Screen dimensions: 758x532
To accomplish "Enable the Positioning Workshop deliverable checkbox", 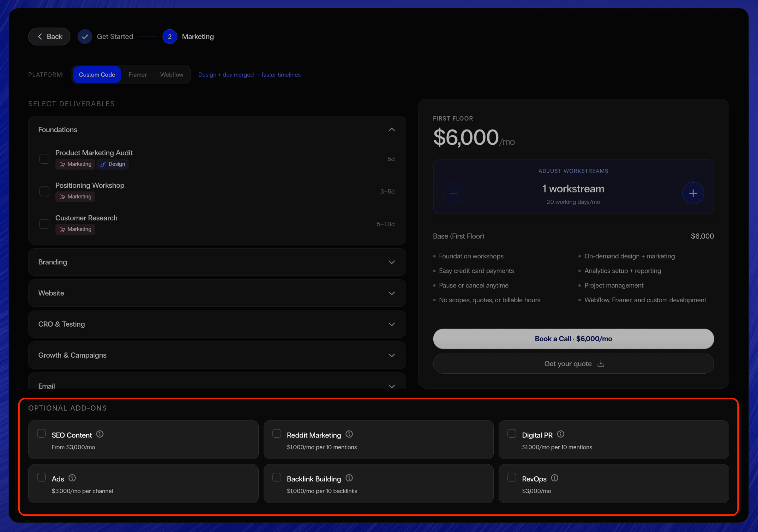I will click(44, 191).
